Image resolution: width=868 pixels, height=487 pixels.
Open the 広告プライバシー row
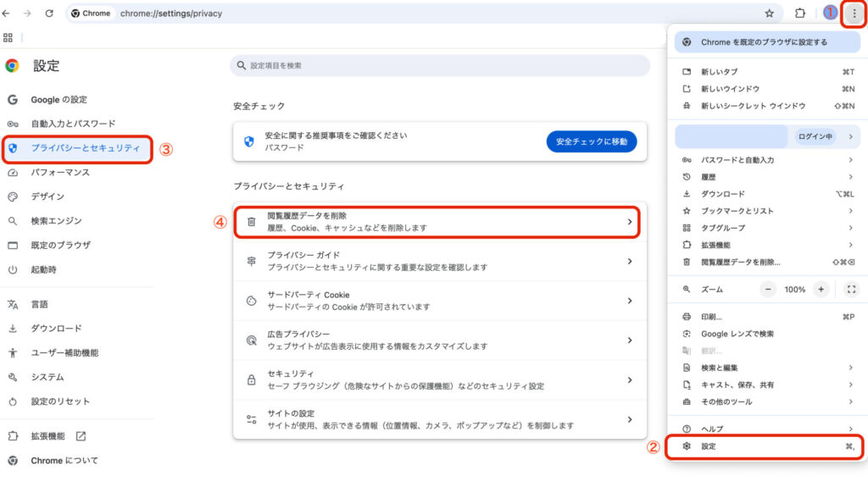[x=440, y=340]
